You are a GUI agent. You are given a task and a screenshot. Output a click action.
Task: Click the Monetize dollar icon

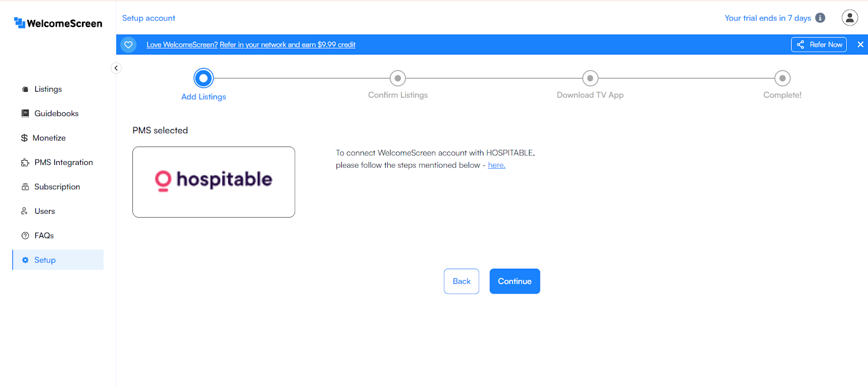coord(24,138)
